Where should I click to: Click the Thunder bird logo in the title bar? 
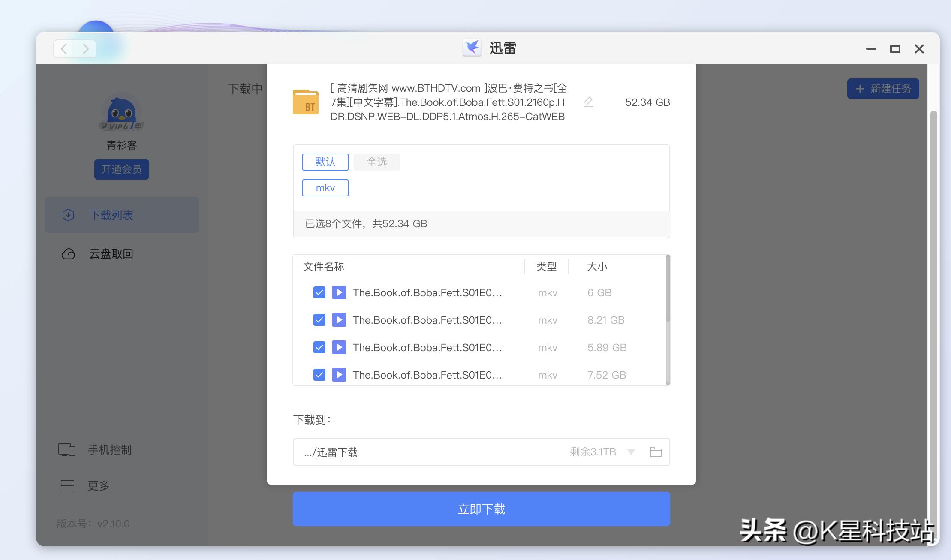point(472,48)
